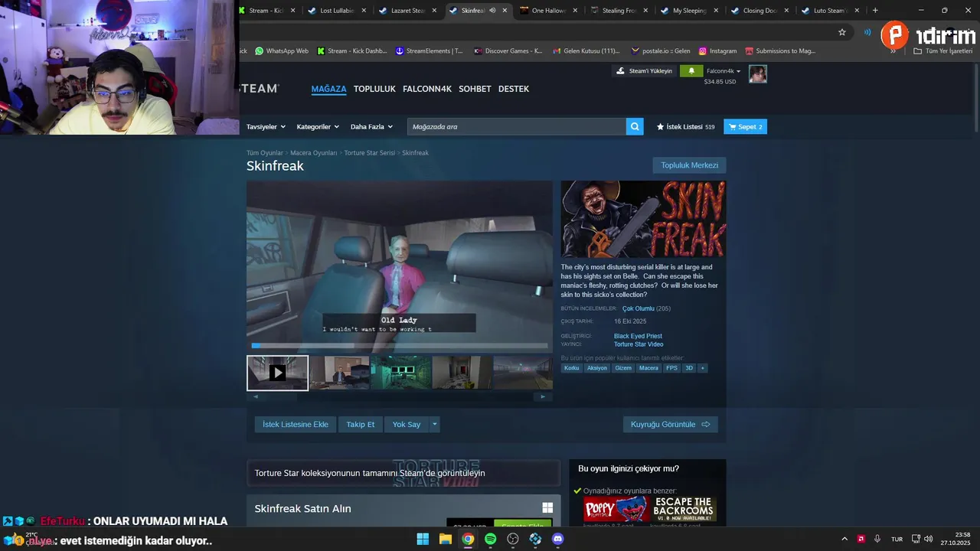
Task: Open WhatsApp Web bookmark
Action: pyautogui.click(x=282, y=51)
